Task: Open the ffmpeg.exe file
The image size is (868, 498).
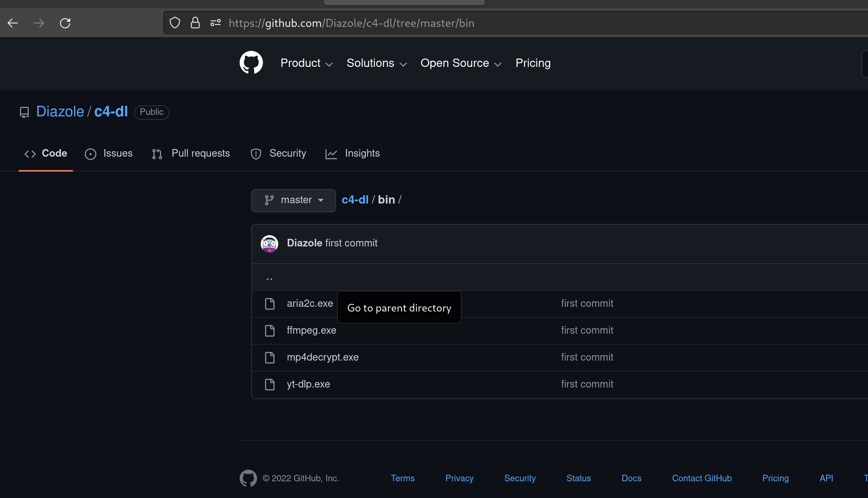Action: (x=311, y=330)
